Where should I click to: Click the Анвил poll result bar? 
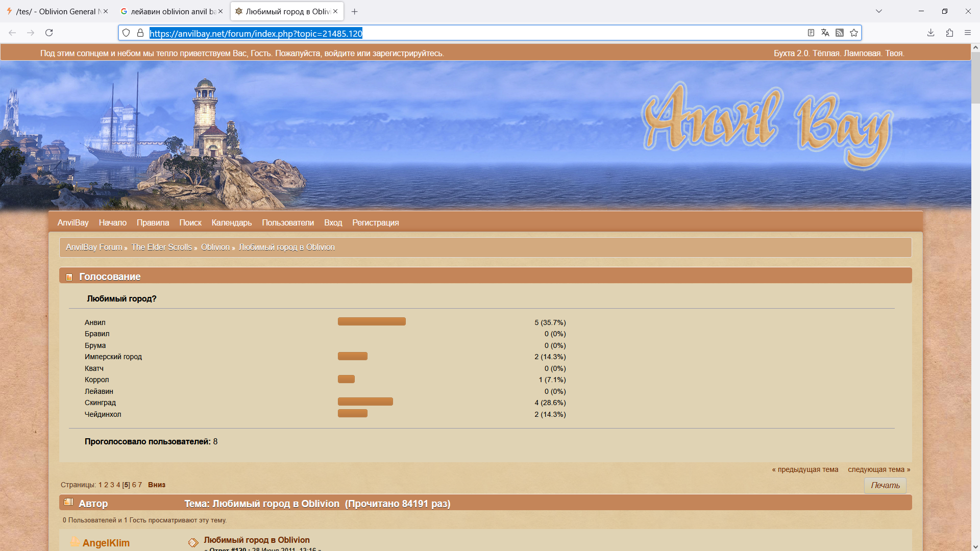pos(371,321)
